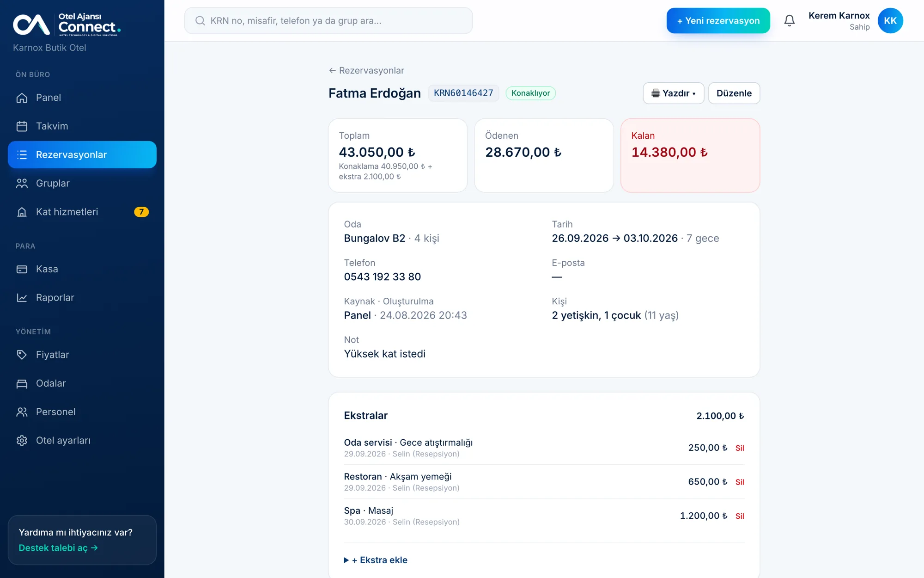924x578 pixels.
Task: Select Gruplar menu entry
Action: (x=82, y=184)
